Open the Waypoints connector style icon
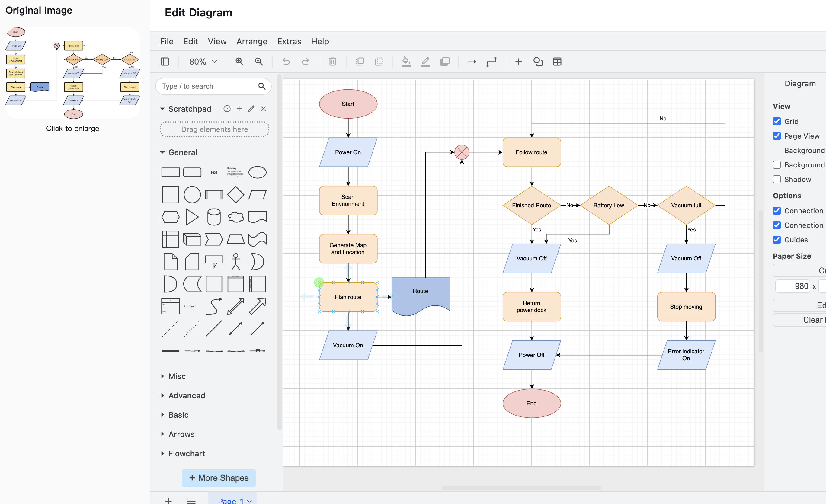826x504 pixels. coord(491,62)
